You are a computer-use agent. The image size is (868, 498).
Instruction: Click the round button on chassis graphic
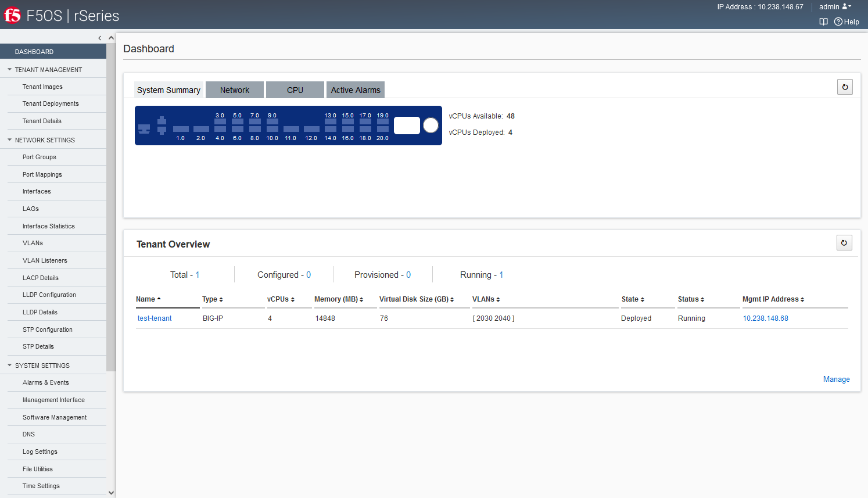(431, 126)
